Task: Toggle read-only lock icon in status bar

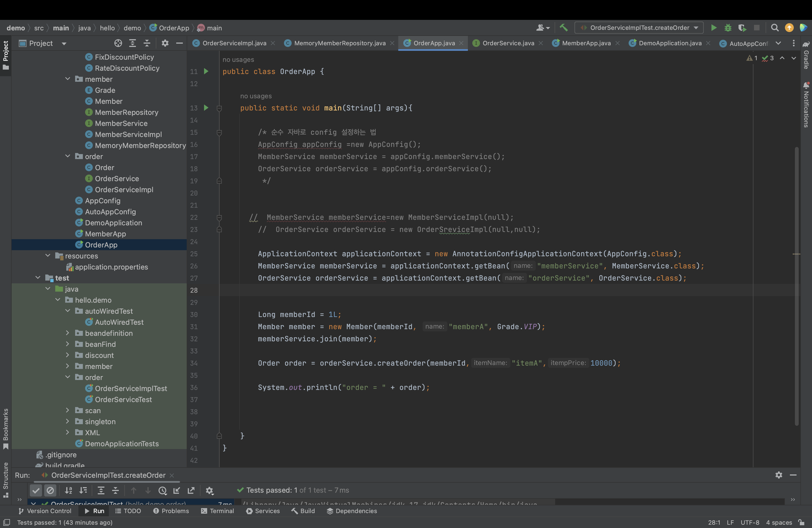Action: pyautogui.click(x=801, y=522)
